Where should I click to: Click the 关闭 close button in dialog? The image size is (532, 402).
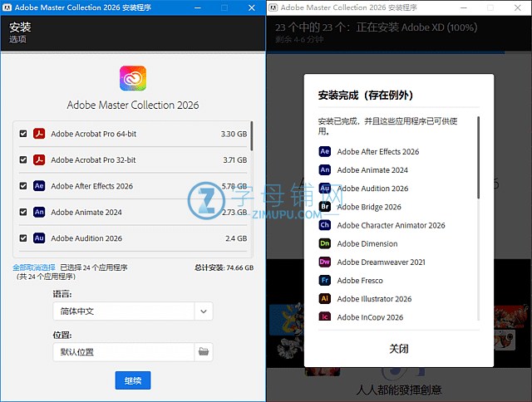[399, 349]
